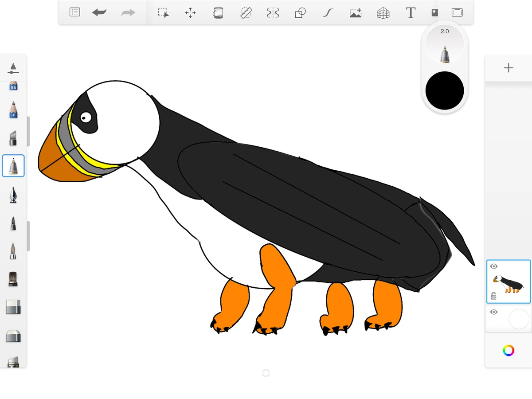The image size is (532, 399).
Task: Unlock transparency on the puffin layer
Action: click(493, 296)
